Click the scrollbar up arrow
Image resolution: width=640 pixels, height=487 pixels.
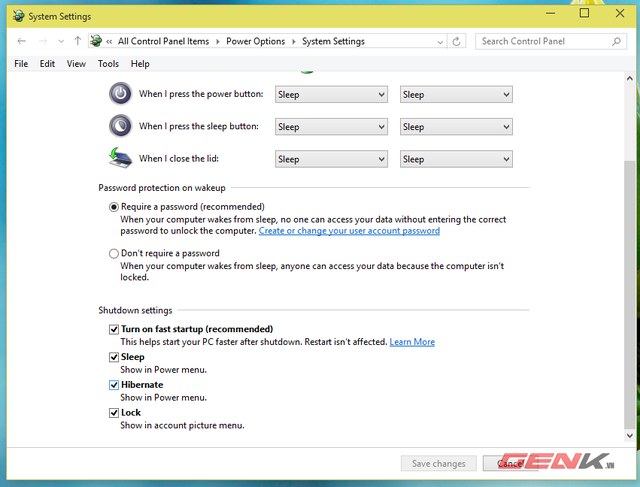630,78
